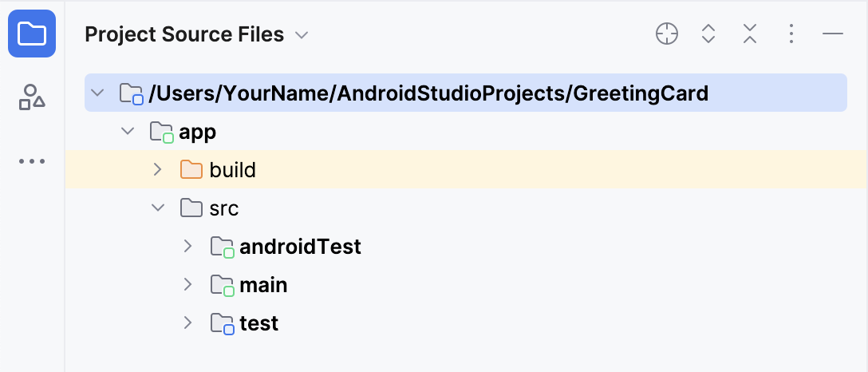The image size is (868, 372).
Task: Click Select Opened File crosshair icon
Action: [x=667, y=34]
